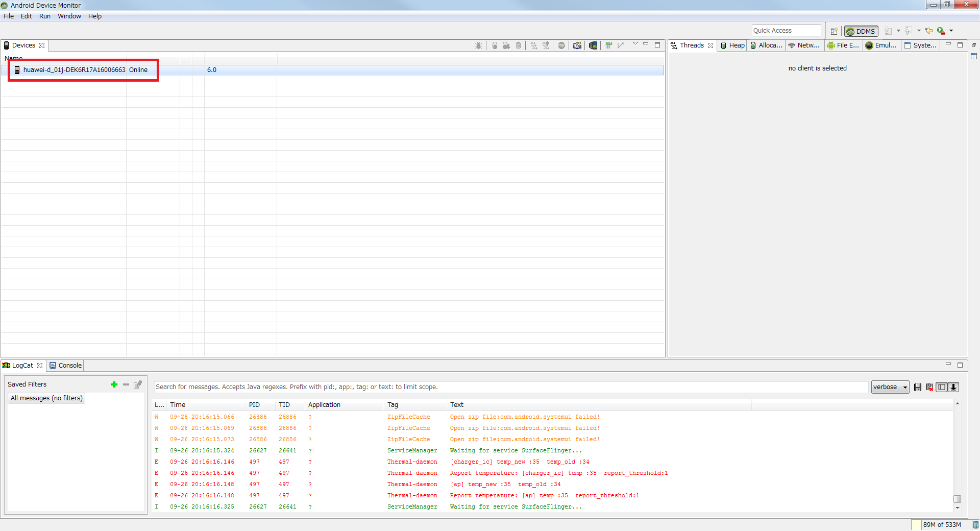Click the Cause GC trash can icon
Image resolution: width=980 pixels, height=531 pixels.
tap(518, 45)
